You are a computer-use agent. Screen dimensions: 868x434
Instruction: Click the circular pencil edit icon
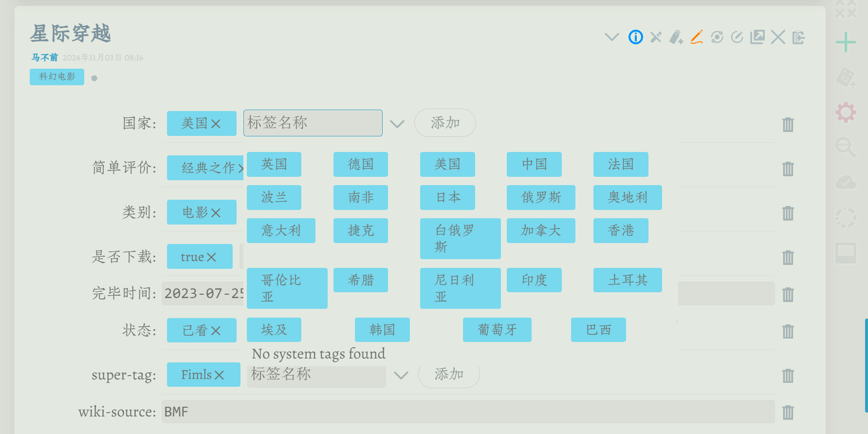click(737, 37)
